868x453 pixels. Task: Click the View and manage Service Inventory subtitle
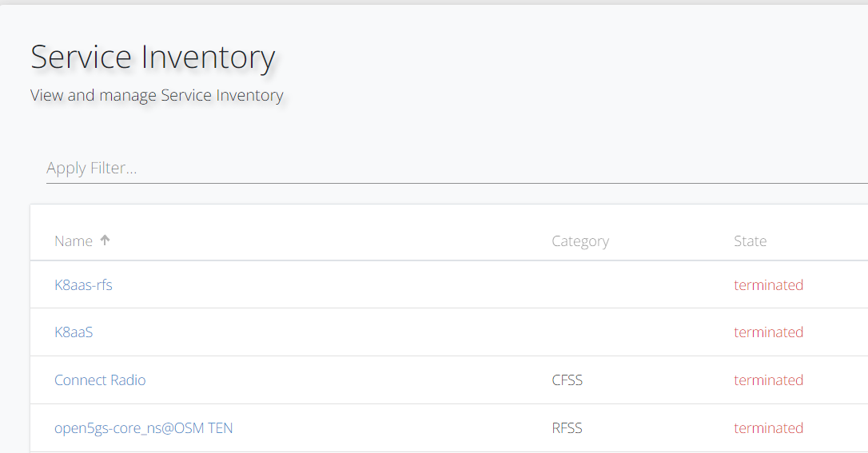coord(157,96)
